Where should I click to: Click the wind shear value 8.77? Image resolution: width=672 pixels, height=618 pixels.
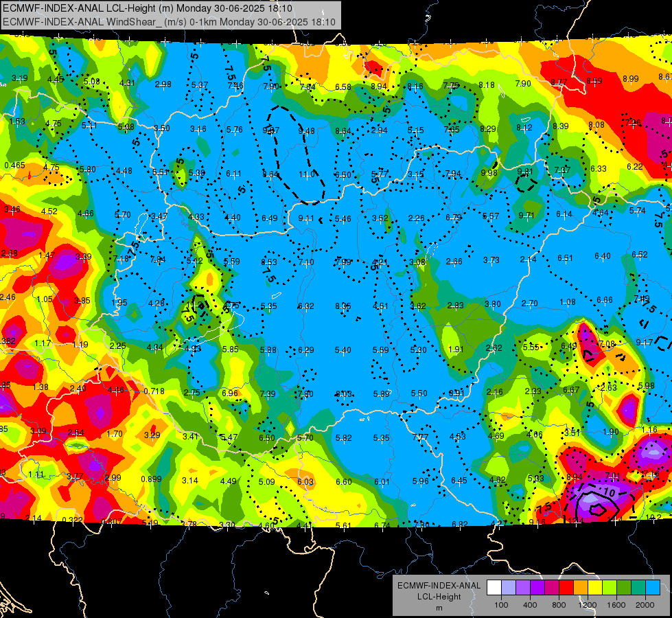click(x=559, y=82)
